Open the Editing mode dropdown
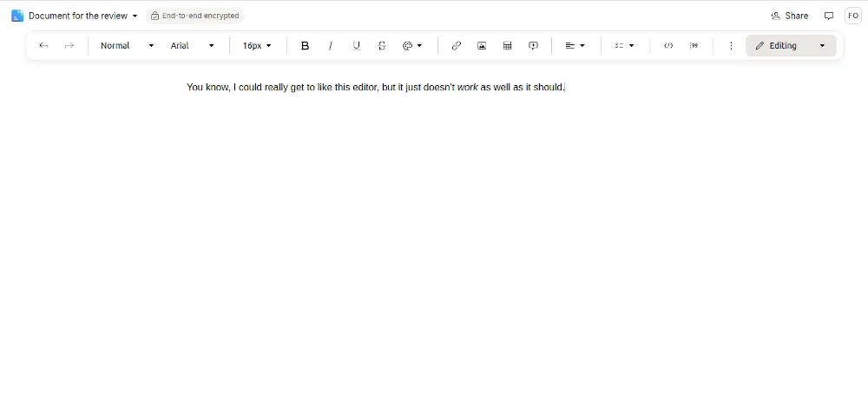The height and width of the screenshot is (402, 868). click(791, 46)
